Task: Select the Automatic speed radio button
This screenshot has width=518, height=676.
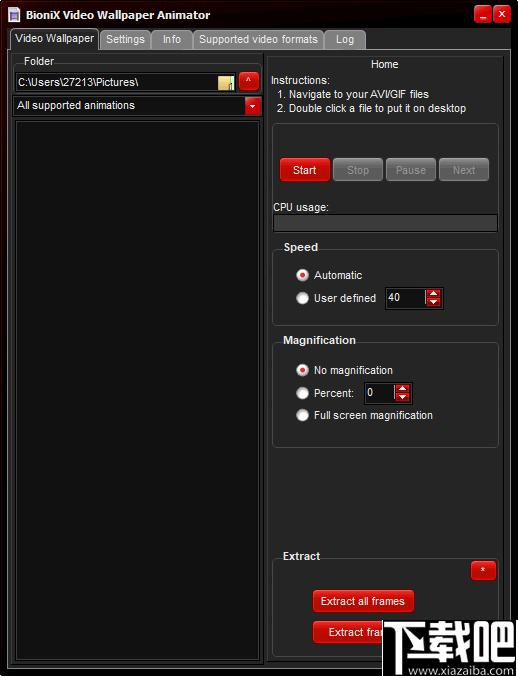Action: tap(303, 275)
